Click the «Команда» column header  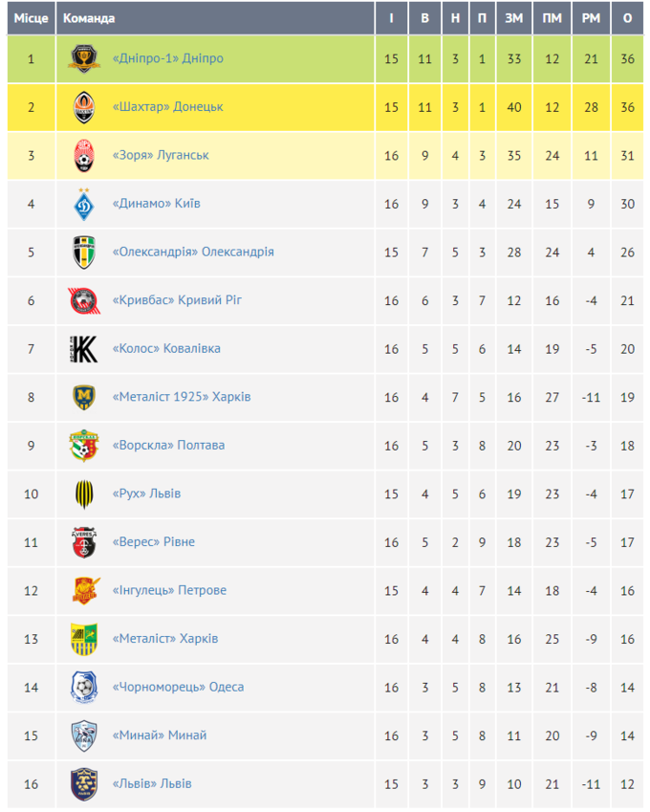[x=89, y=18]
